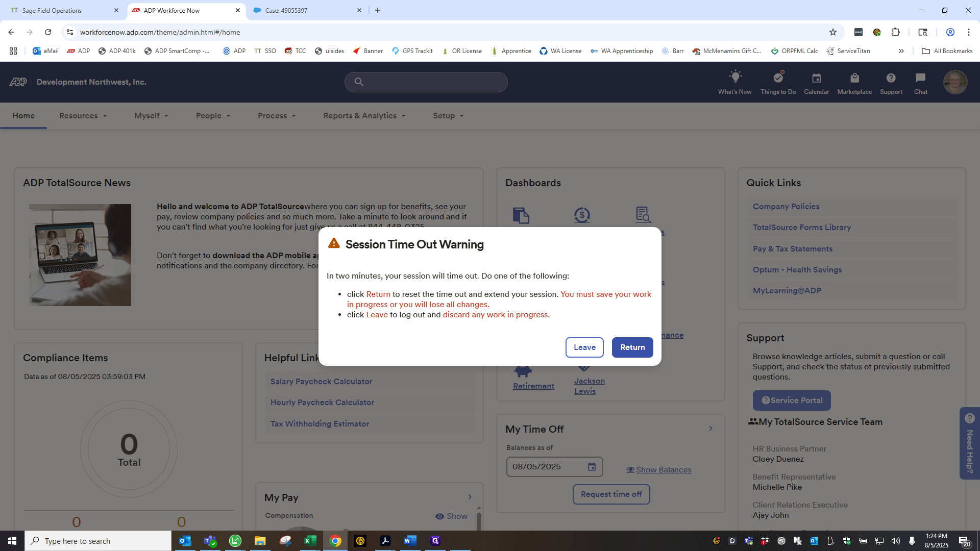Screen dimensions: 980x551
Task: Click the Jackson Lewis dashboard link
Action: [x=589, y=386]
